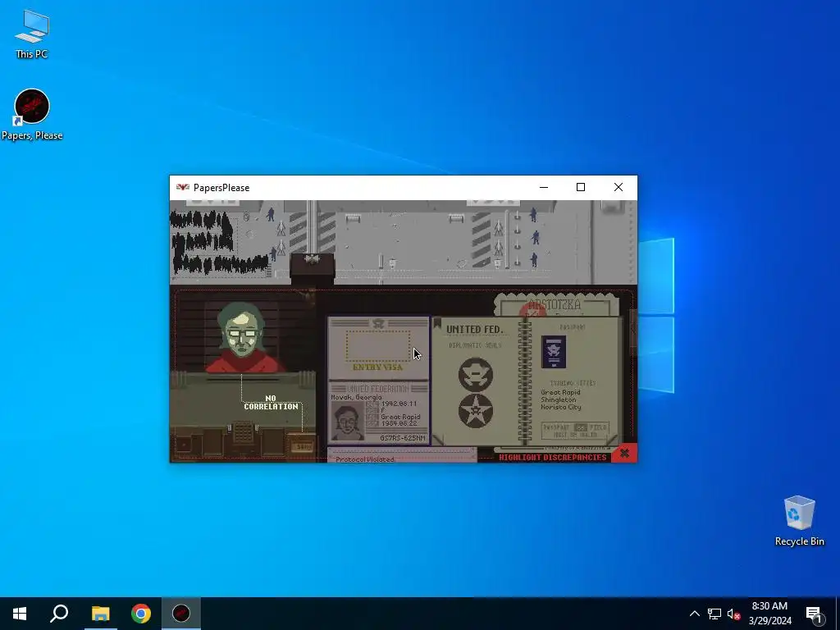Select the passport photo of Georgia Novak
840x630 pixels.
coord(347,421)
